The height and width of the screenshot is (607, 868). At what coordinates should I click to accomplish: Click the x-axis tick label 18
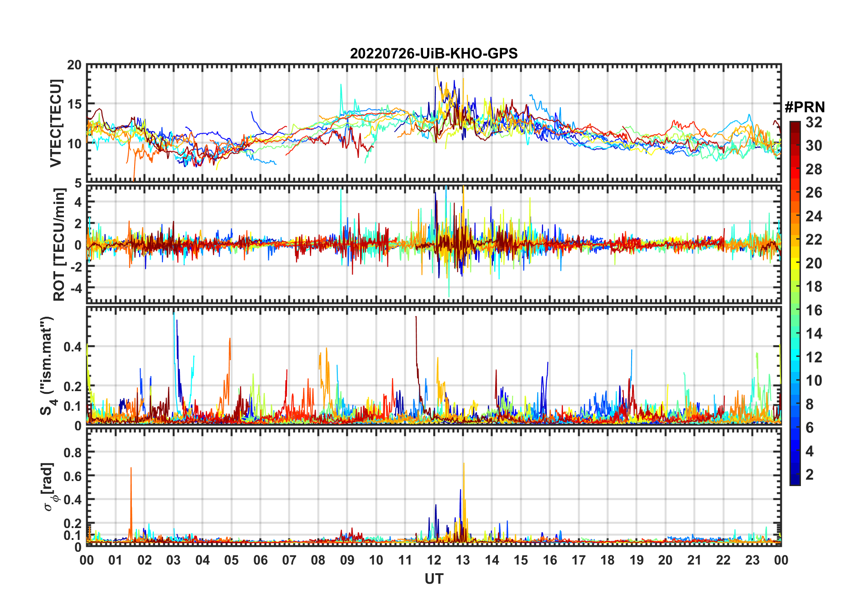(607, 560)
